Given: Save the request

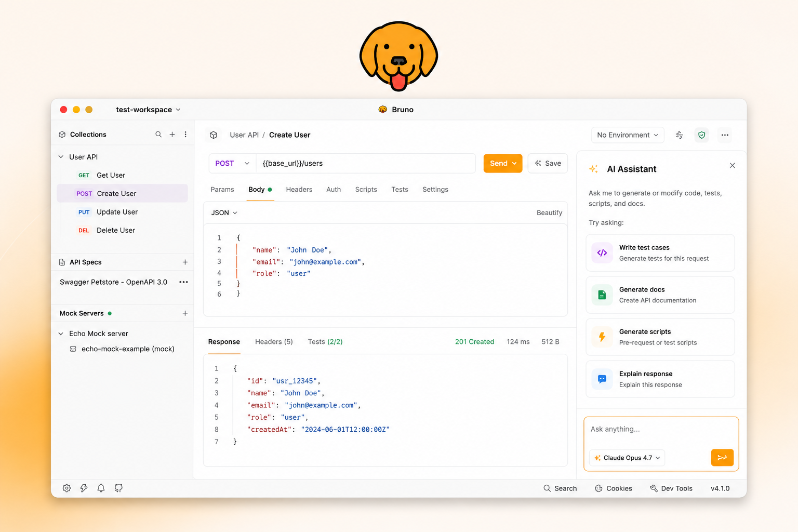Looking at the screenshot, I should pyautogui.click(x=548, y=163).
